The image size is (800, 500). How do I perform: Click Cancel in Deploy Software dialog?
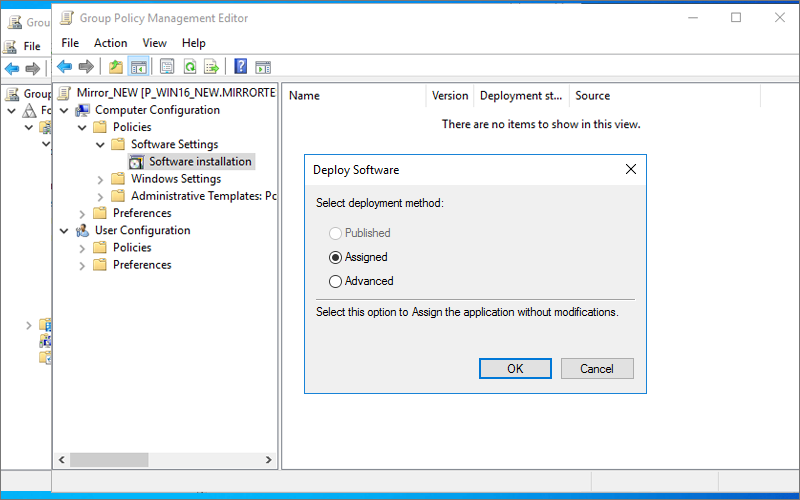click(x=597, y=368)
